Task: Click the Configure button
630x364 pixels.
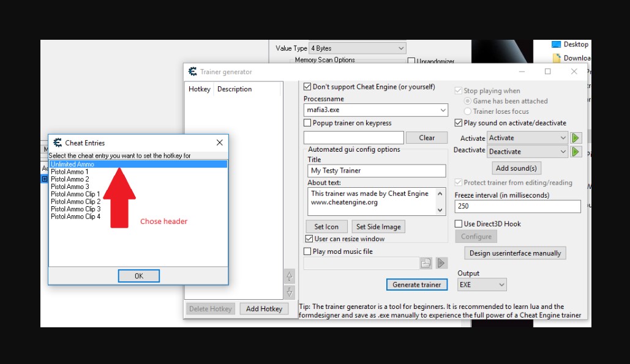Action: [x=476, y=236]
